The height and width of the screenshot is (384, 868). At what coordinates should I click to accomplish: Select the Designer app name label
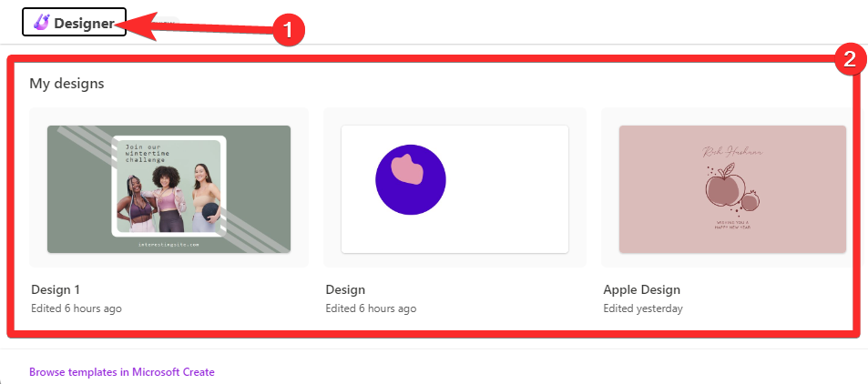pos(84,24)
